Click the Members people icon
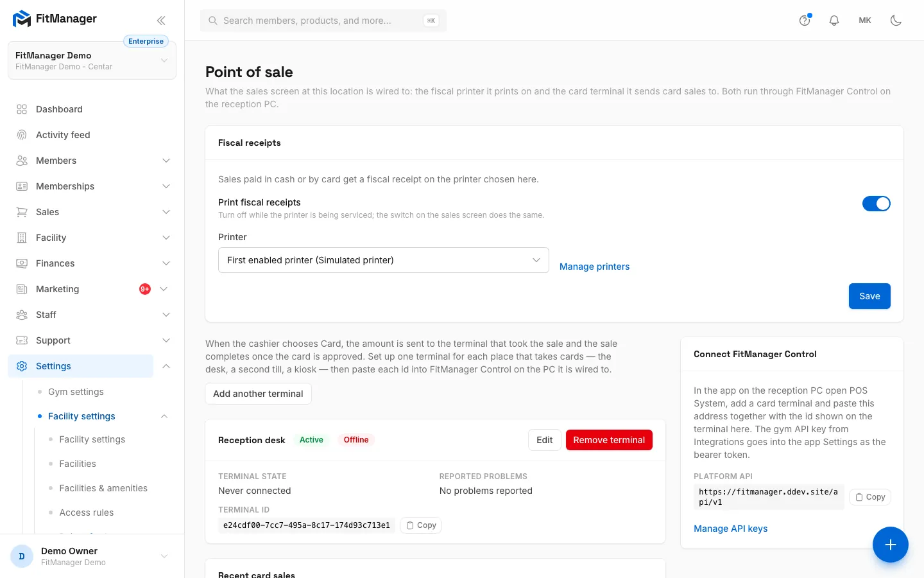The width and height of the screenshot is (924, 578). point(22,161)
